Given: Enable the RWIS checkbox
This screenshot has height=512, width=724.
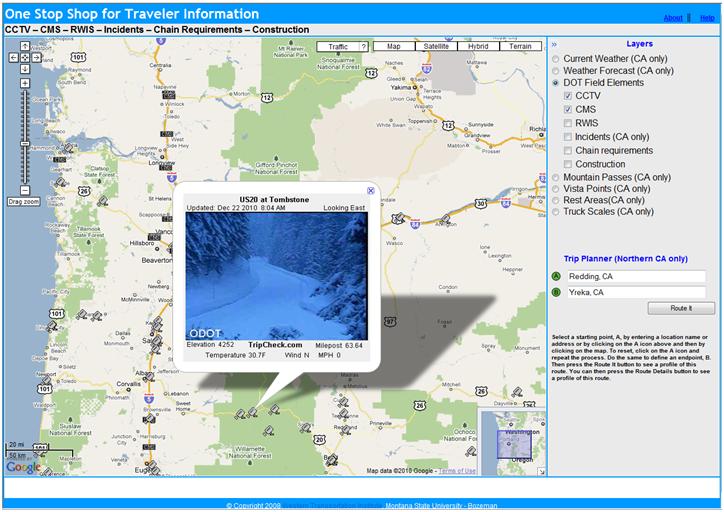Looking at the screenshot, I should [568, 123].
